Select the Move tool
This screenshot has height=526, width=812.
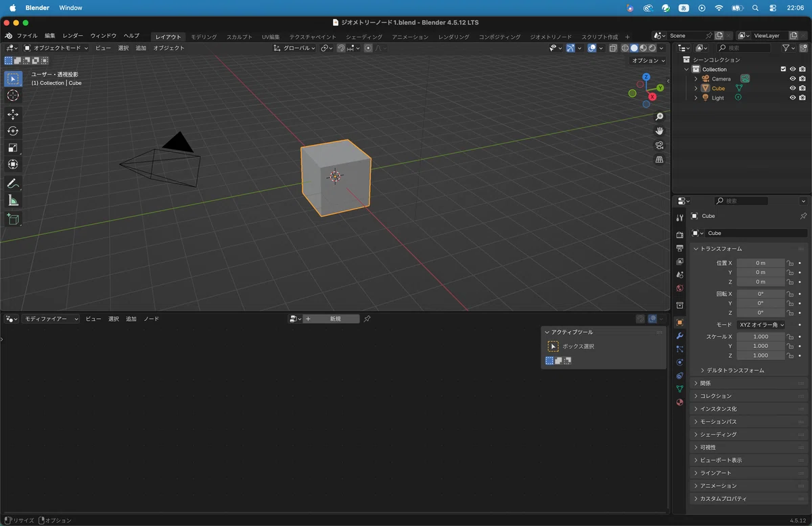coord(13,114)
